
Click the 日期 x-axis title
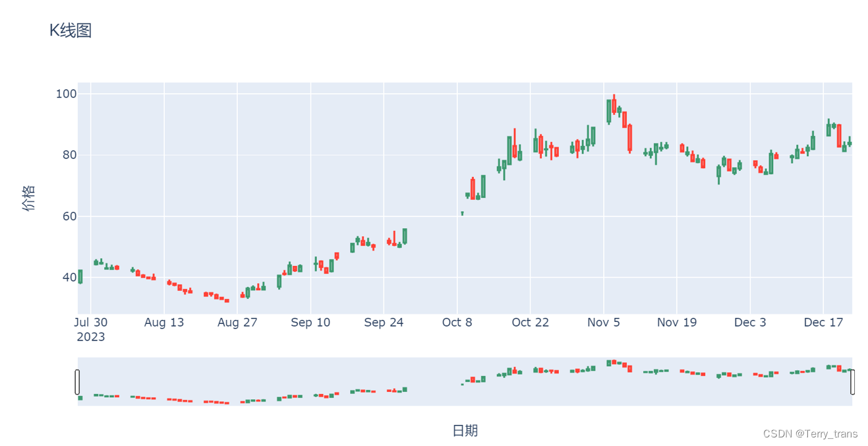click(465, 431)
